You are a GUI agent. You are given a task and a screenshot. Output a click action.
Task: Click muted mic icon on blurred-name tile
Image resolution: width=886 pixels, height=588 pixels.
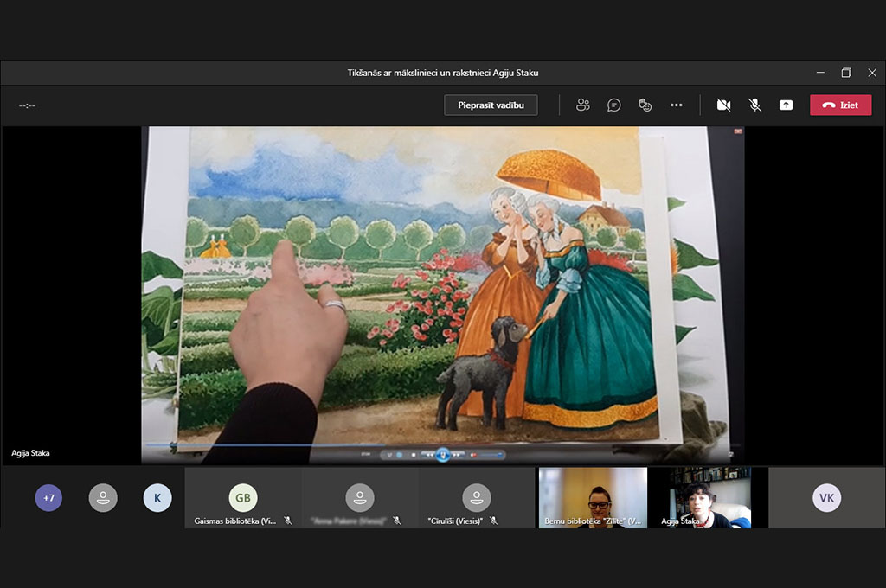(x=396, y=521)
